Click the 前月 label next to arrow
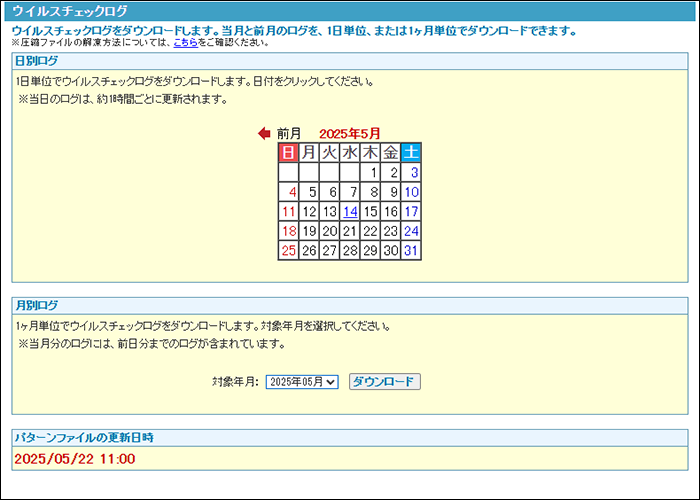Image resolution: width=700 pixels, height=500 pixels. pyautogui.click(x=289, y=133)
